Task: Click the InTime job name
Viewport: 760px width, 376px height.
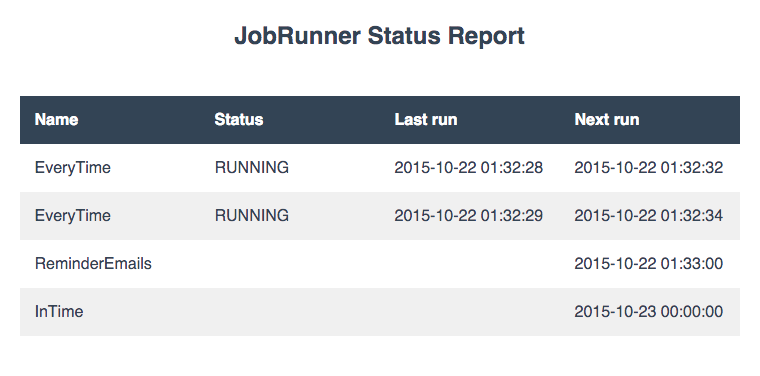Action: (x=59, y=312)
